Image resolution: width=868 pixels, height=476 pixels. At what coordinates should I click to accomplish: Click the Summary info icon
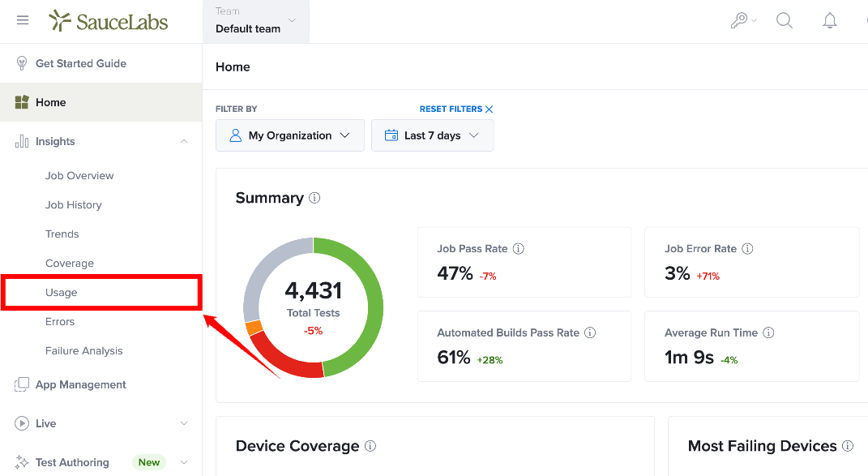tap(314, 198)
